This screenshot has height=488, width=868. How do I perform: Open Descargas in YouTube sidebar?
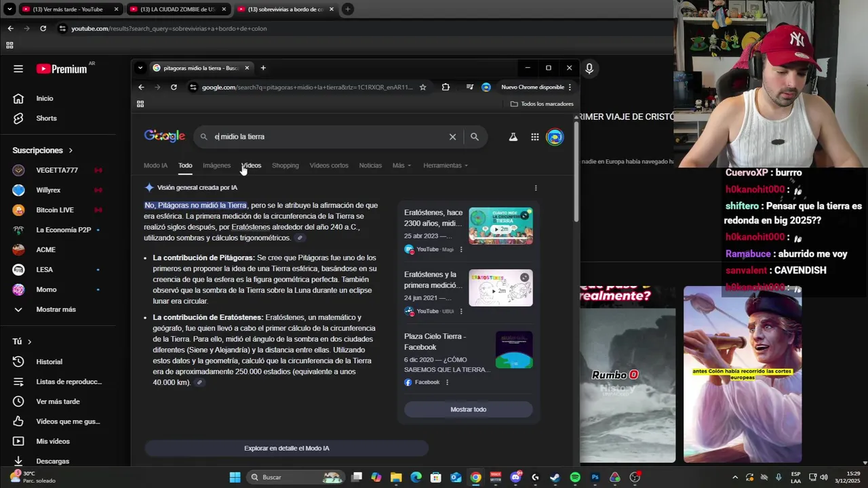click(x=52, y=461)
